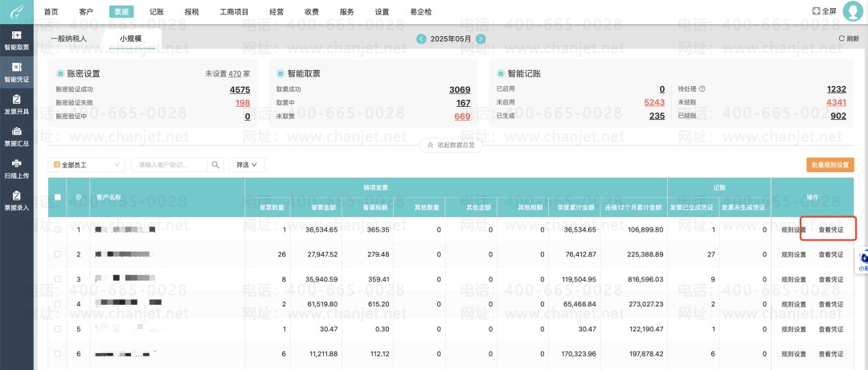Open the 全部员工 dropdown

click(x=87, y=165)
